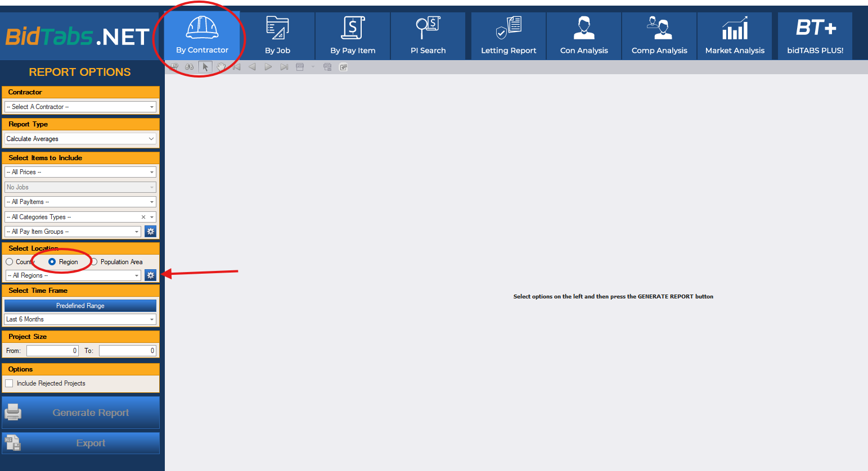Click the help icon in viewer toolbar
This screenshot has width=868, height=471.
(174, 67)
